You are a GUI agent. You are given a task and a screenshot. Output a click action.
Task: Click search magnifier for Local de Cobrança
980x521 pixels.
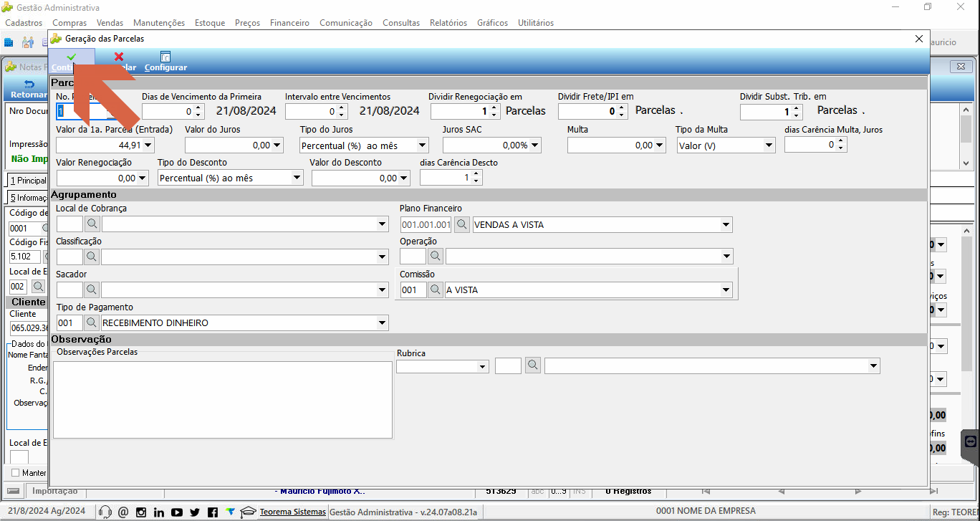(x=92, y=224)
